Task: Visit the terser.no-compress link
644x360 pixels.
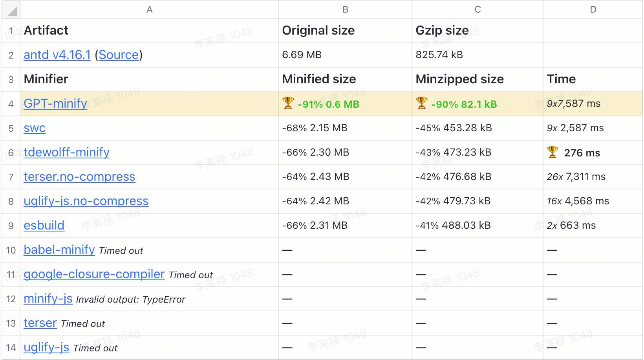Action: point(79,177)
